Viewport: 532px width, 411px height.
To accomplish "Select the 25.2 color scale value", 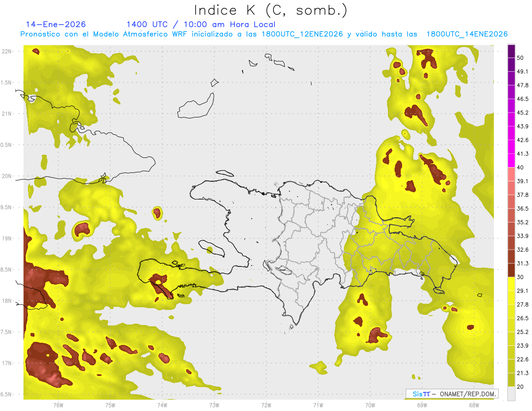I will [x=523, y=332].
